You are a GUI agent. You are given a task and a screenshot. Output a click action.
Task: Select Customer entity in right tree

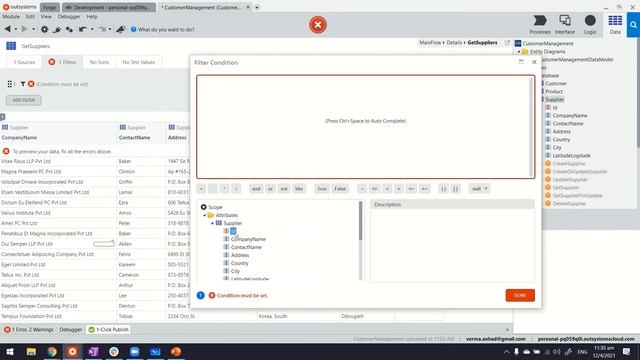556,83
